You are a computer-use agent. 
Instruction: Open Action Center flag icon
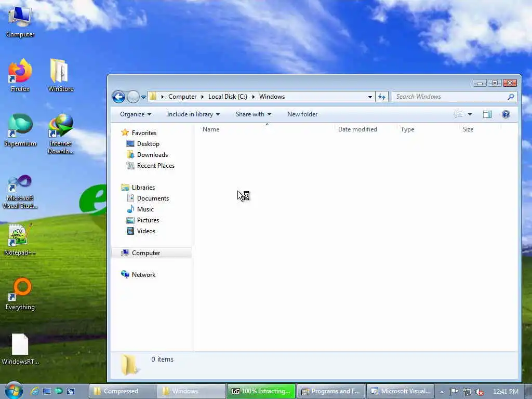(x=454, y=392)
